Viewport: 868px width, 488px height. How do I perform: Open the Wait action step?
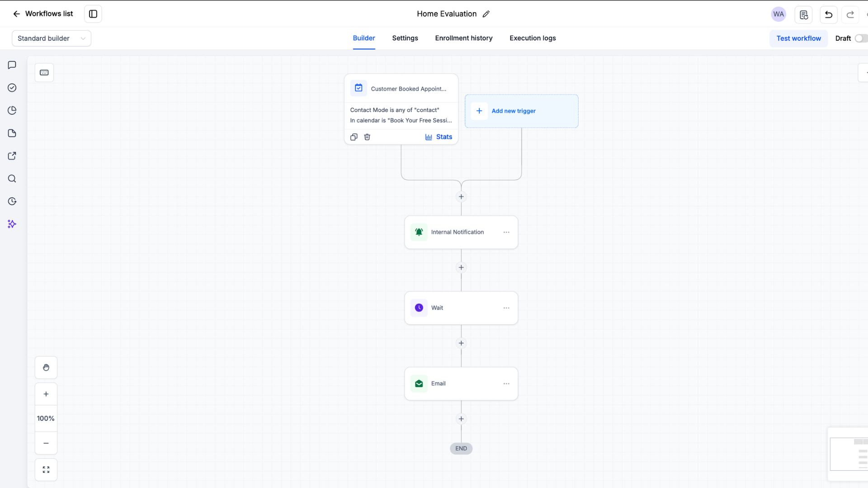(461, 308)
